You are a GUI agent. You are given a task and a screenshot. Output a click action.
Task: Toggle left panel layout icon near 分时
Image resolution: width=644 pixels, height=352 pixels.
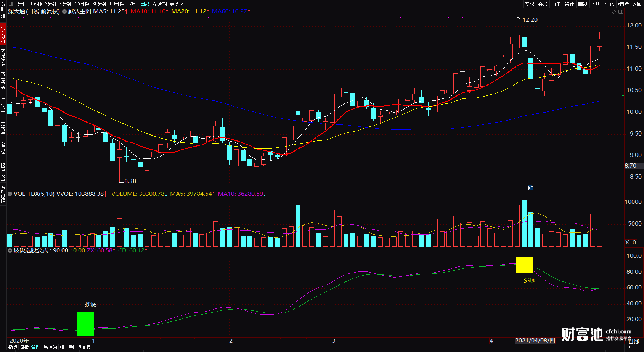pos(11,3)
